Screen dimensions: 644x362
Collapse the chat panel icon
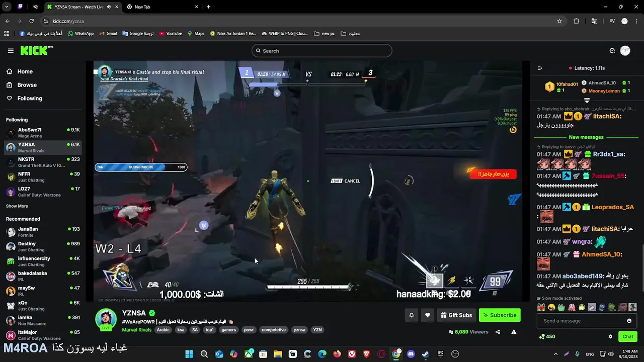click(x=540, y=68)
